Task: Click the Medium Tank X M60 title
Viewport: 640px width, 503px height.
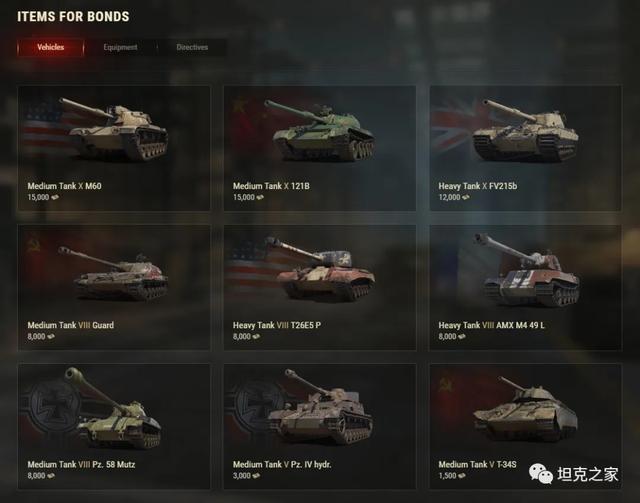Action: (x=64, y=186)
